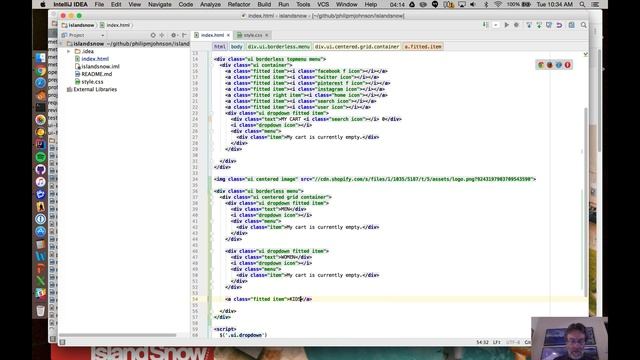This screenshot has height=360, width=640.
Task: Click the Debug bug icon
Action: click(x=516, y=25)
